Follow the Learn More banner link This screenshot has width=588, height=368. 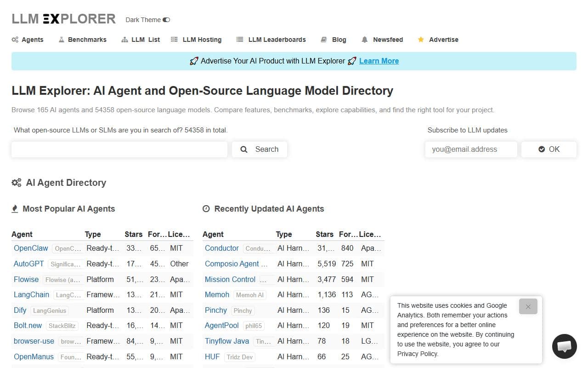tap(379, 61)
